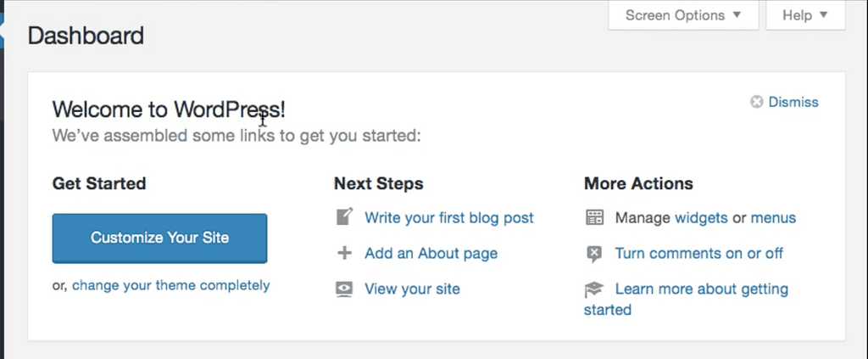The height and width of the screenshot is (359, 868).
Task: Dismiss the Welcome to WordPress panel
Action: click(793, 102)
